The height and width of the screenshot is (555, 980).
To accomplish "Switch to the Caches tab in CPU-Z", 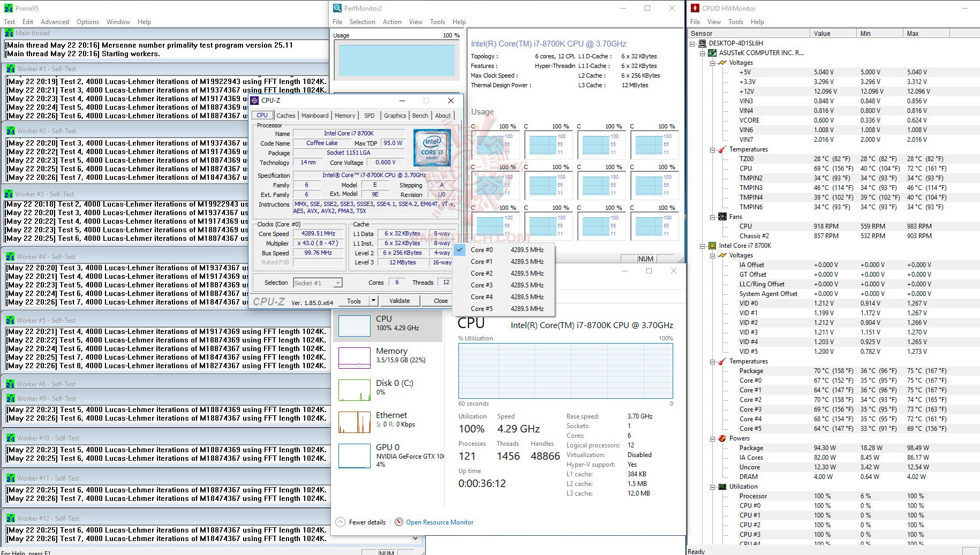I will 285,116.
